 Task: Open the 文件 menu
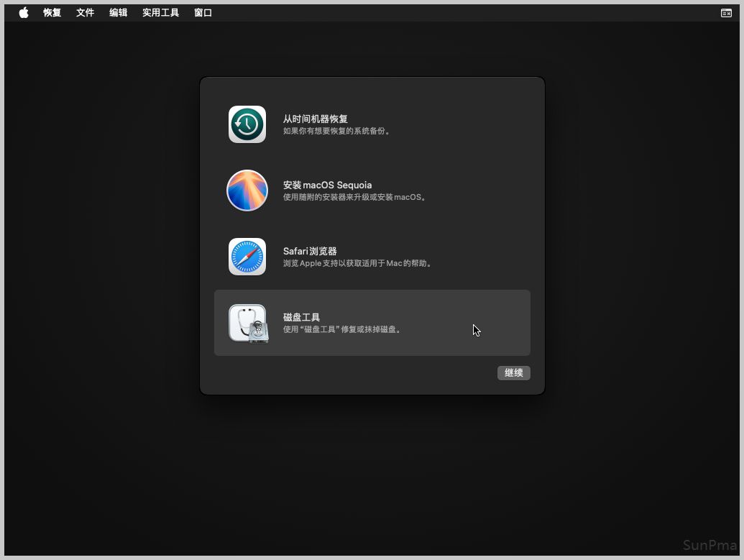pos(86,12)
